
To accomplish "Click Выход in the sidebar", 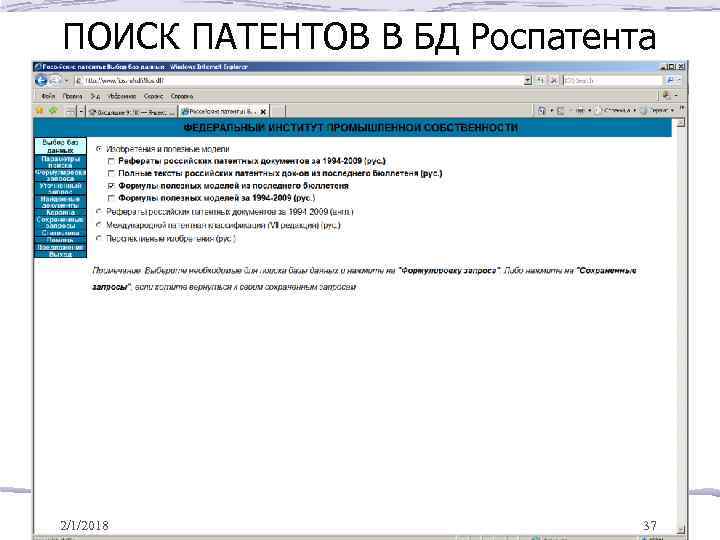I will tap(60, 254).
